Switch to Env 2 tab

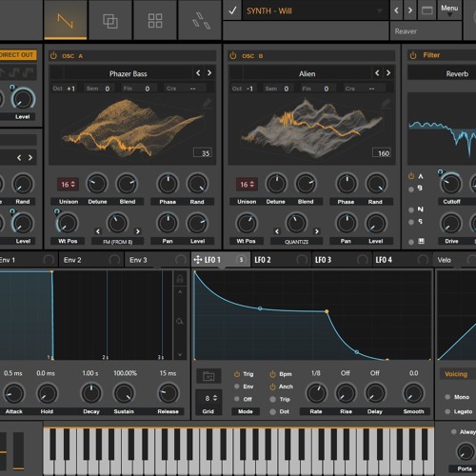[x=90, y=260]
